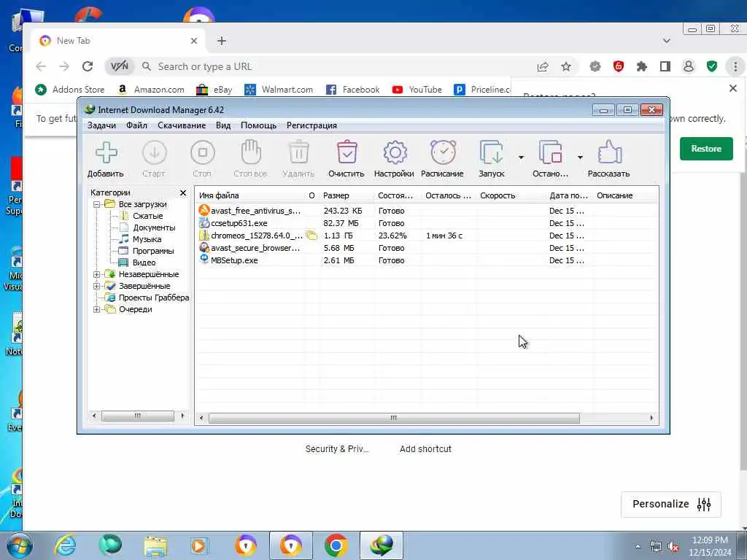Image resolution: width=747 pixels, height=560 pixels.
Task: Open the browser profile icon
Action: pyautogui.click(x=689, y=66)
